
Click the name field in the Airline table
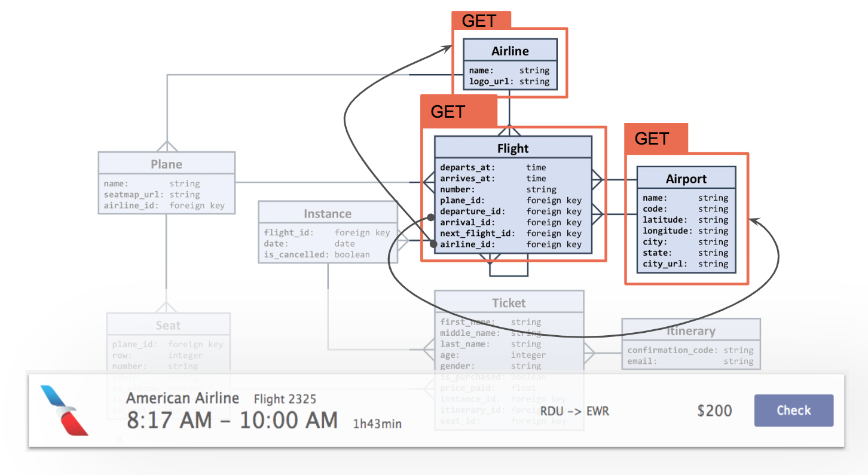click(x=510, y=71)
